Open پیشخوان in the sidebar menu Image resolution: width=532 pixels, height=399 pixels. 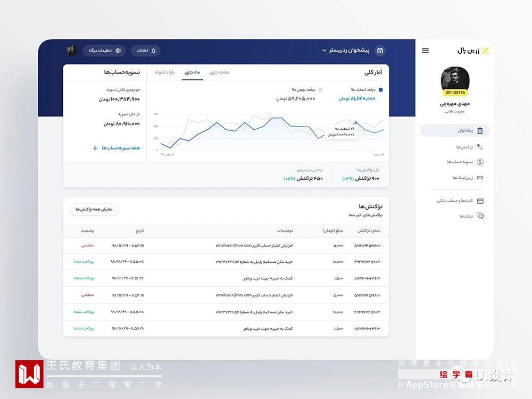[x=455, y=131]
